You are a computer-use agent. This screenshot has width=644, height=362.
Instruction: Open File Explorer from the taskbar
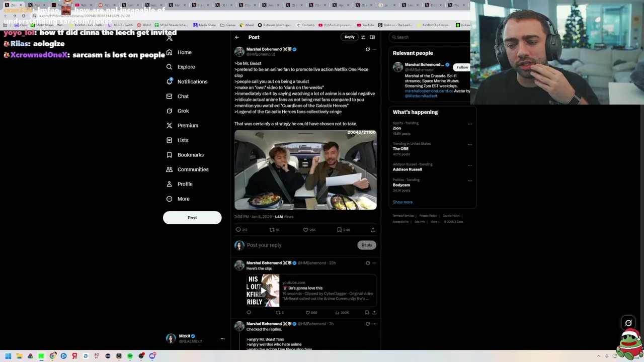(19, 356)
